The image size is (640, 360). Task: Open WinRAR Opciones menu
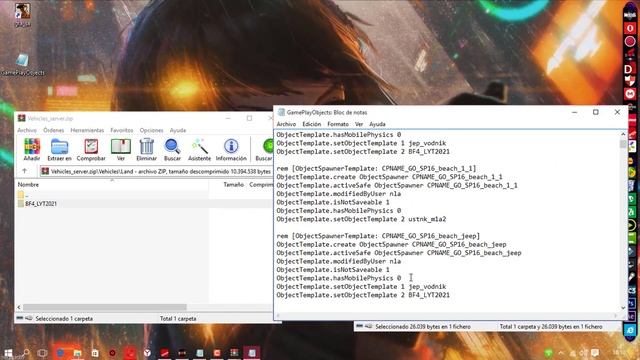point(151,130)
